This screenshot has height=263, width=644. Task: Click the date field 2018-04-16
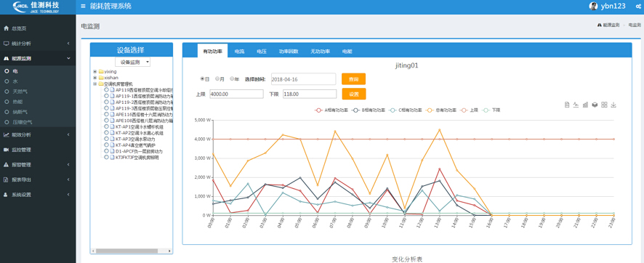(304, 78)
